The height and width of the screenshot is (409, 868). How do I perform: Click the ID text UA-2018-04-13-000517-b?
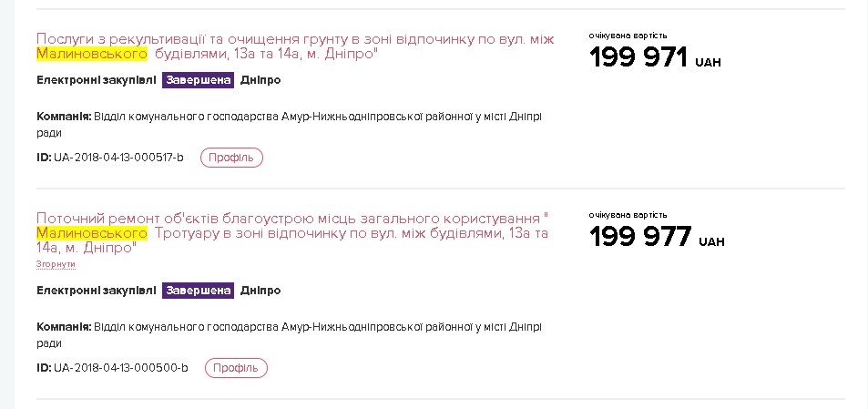click(118, 158)
